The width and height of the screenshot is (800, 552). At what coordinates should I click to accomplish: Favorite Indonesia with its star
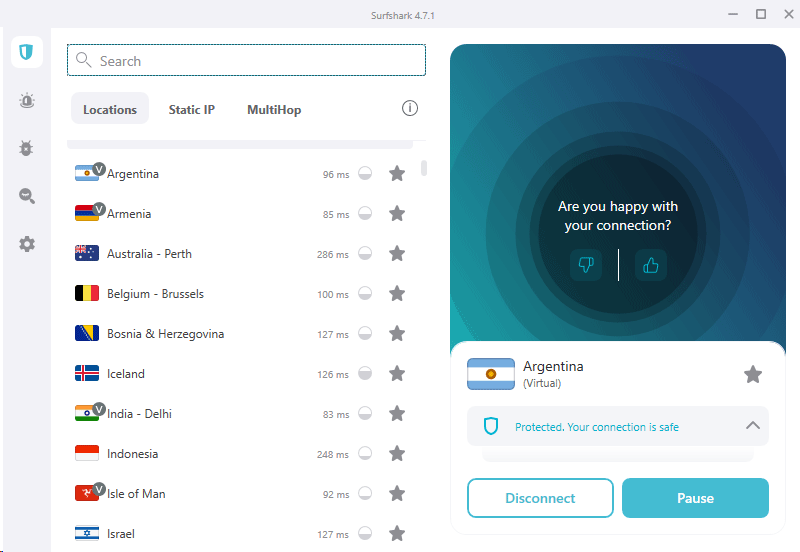coord(397,454)
